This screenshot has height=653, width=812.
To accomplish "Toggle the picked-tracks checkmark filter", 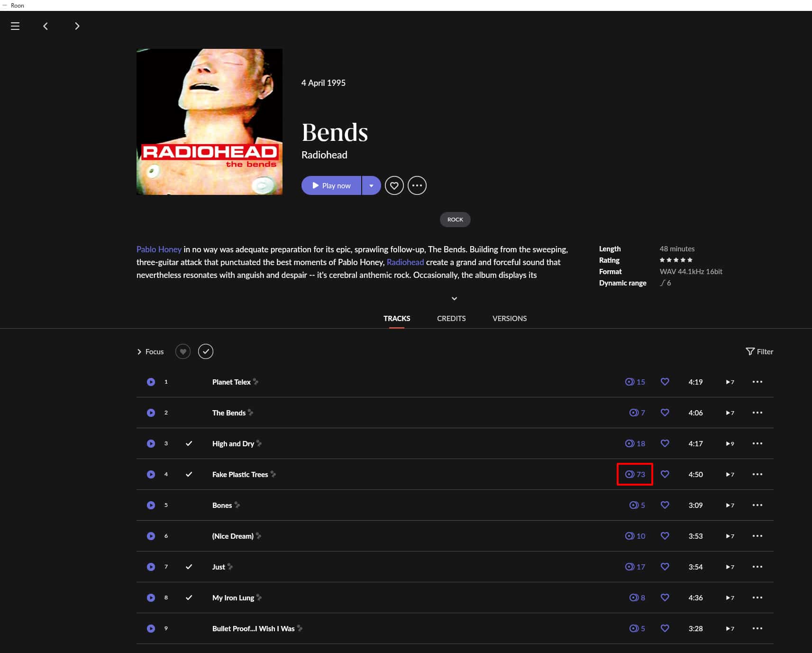I will coord(206,351).
